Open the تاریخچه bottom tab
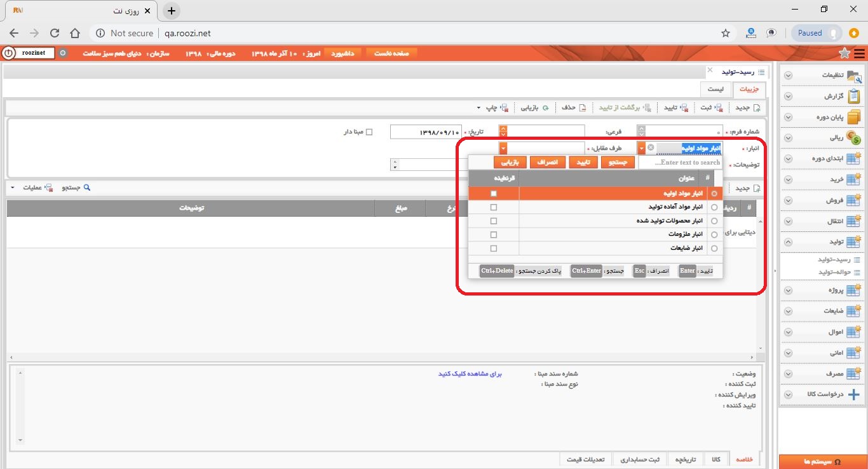The width and height of the screenshot is (868, 469). coord(686,459)
